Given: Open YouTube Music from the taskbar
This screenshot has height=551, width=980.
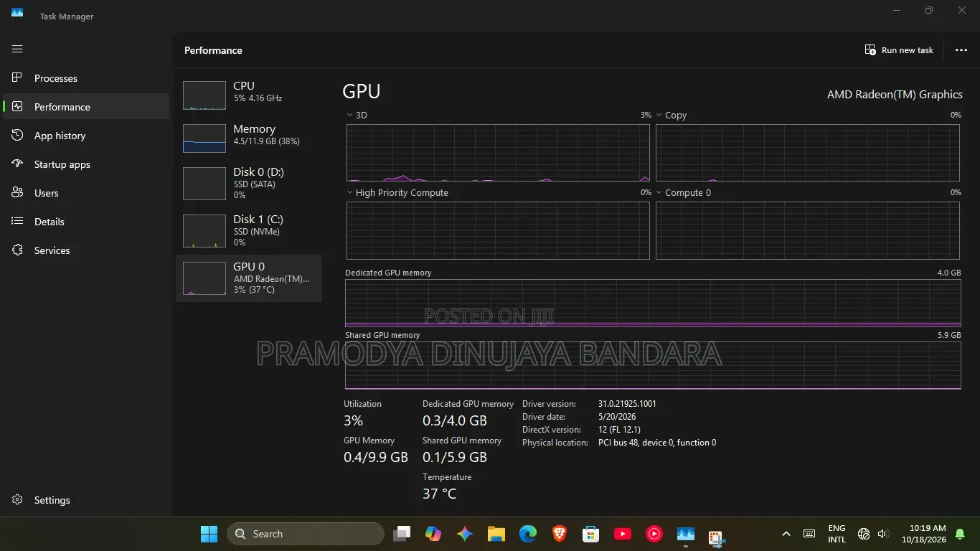Looking at the screenshot, I should pyautogui.click(x=654, y=534).
